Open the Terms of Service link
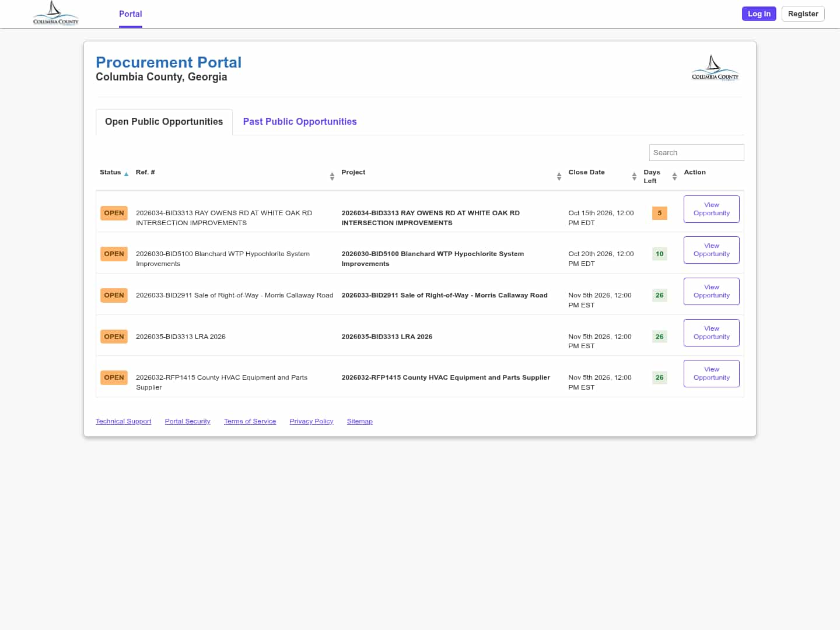840x630 pixels. pyautogui.click(x=250, y=421)
